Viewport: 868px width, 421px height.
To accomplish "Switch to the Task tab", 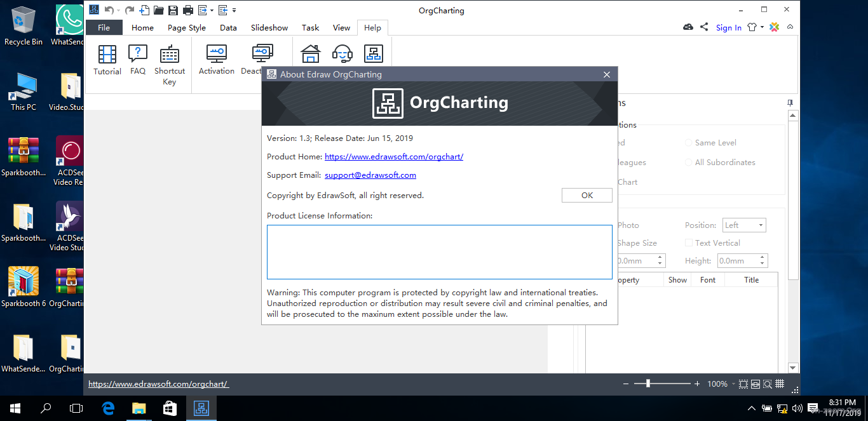I will point(311,27).
